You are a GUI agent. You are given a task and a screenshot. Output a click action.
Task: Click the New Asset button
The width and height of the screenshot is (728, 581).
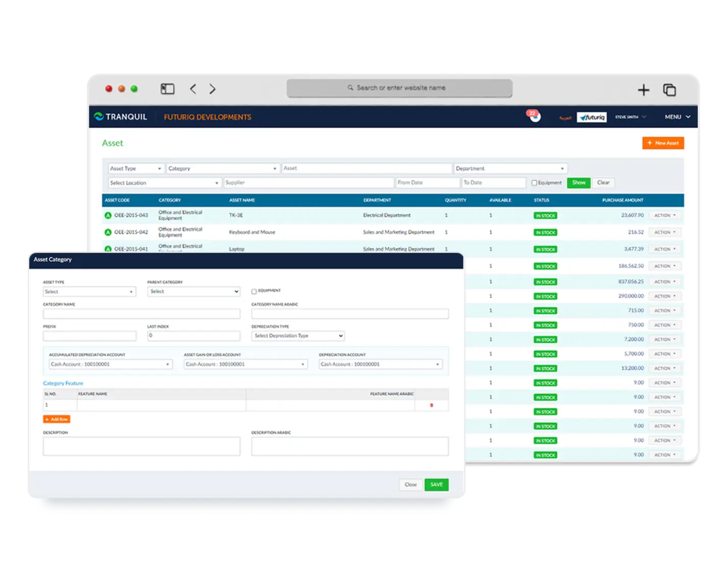click(x=663, y=143)
